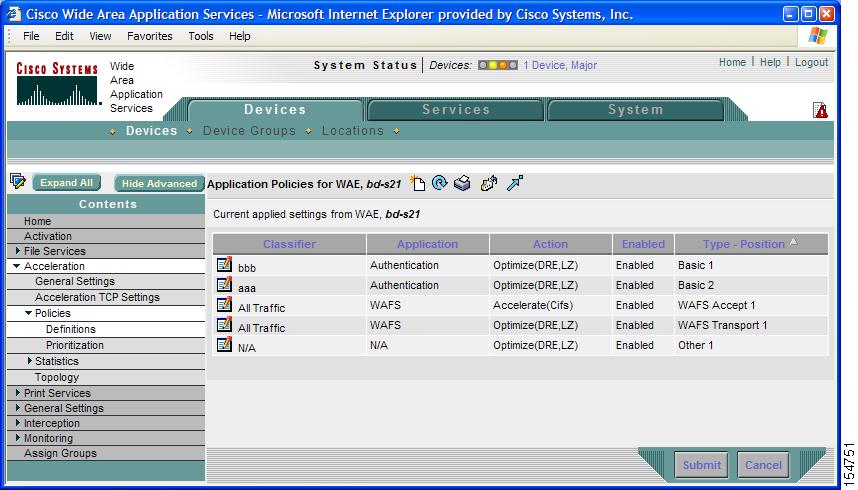The width and height of the screenshot is (858, 490).
Task: Click the print icon in policies toolbar
Action: click(462, 183)
